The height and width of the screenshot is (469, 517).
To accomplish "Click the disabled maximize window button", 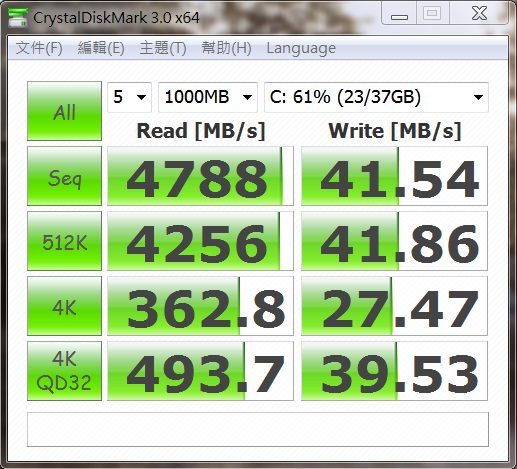I will point(432,14).
